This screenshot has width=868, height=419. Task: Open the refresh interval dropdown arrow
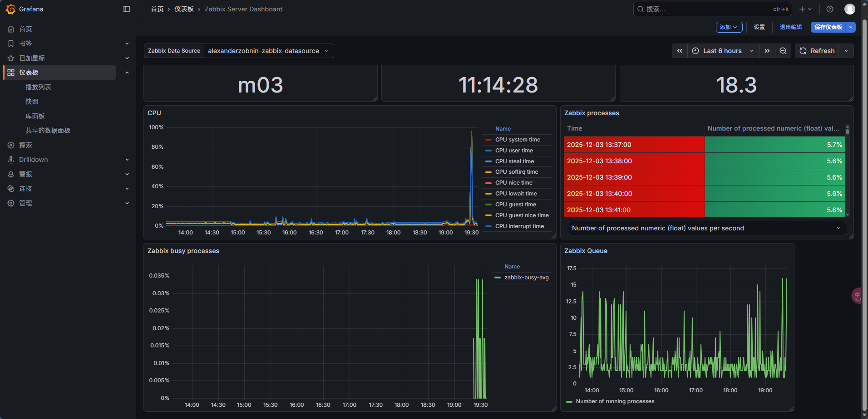[846, 51]
